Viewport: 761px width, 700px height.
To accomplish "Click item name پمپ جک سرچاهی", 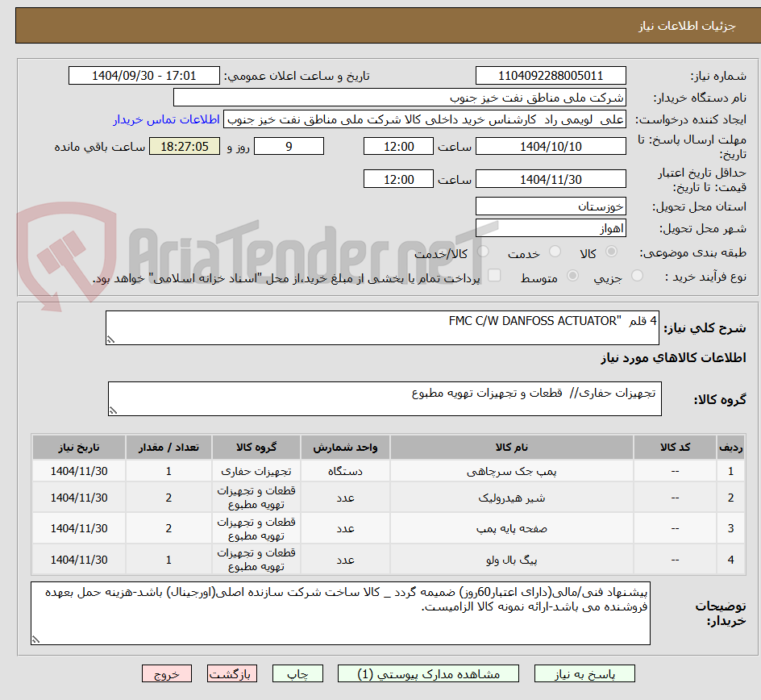I will click(x=512, y=471).
